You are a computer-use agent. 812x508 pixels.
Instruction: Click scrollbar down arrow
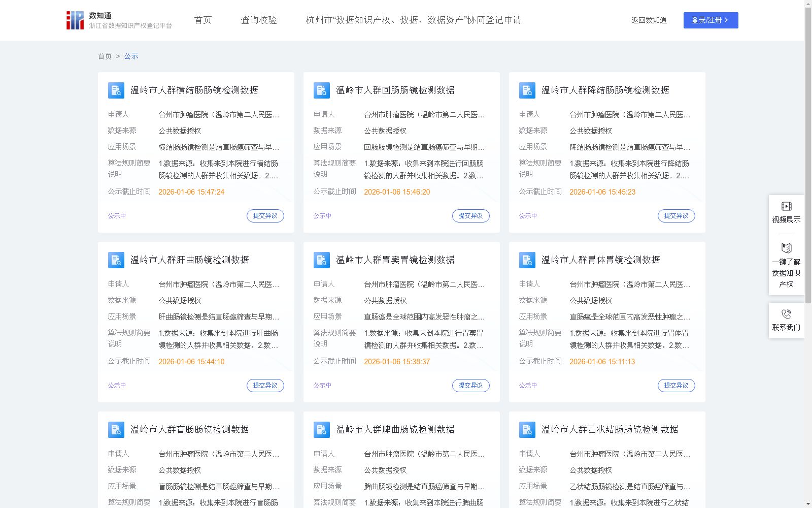(808, 504)
